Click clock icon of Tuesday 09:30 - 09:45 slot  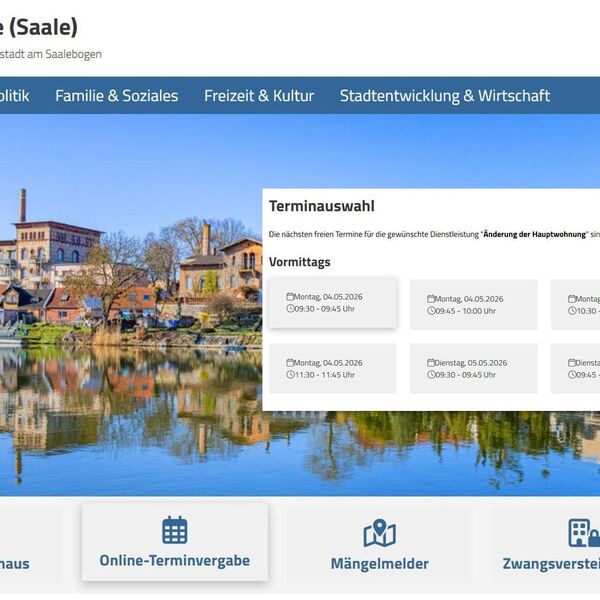tap(431, 375)
